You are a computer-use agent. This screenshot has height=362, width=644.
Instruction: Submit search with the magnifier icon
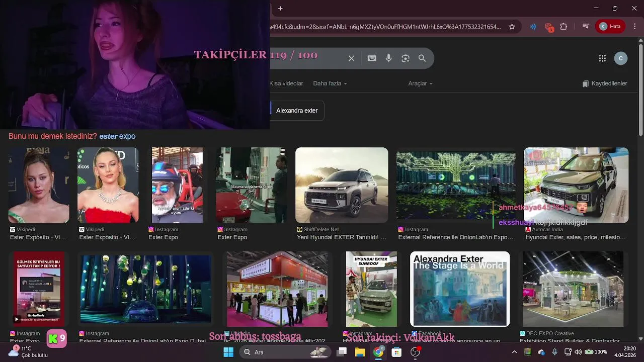click(x=422, y=58)
